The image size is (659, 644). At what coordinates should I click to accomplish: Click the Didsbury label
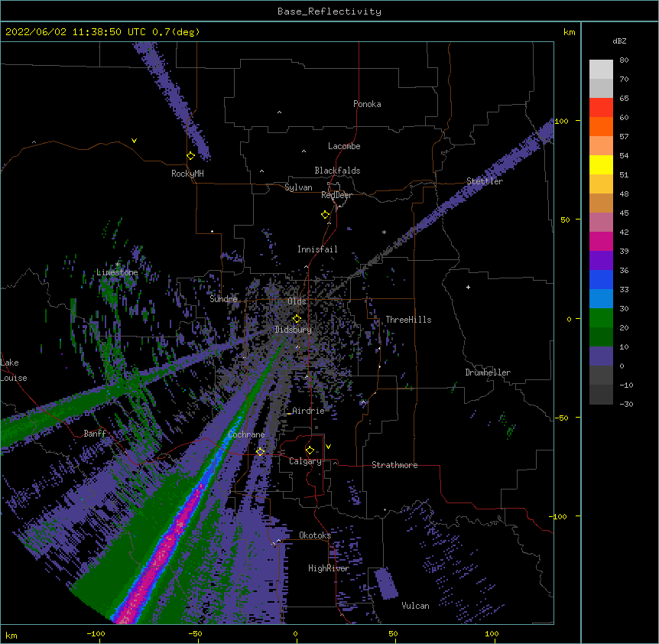coord(294,330)
